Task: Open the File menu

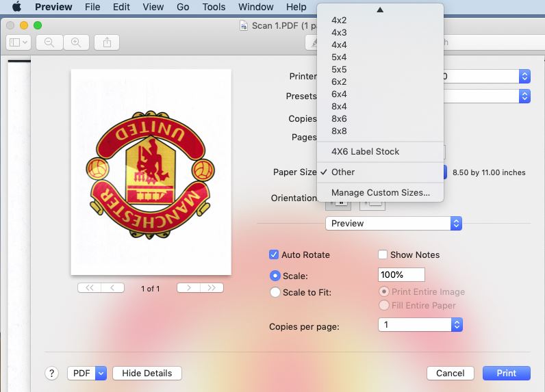Action: pos(92,7)
